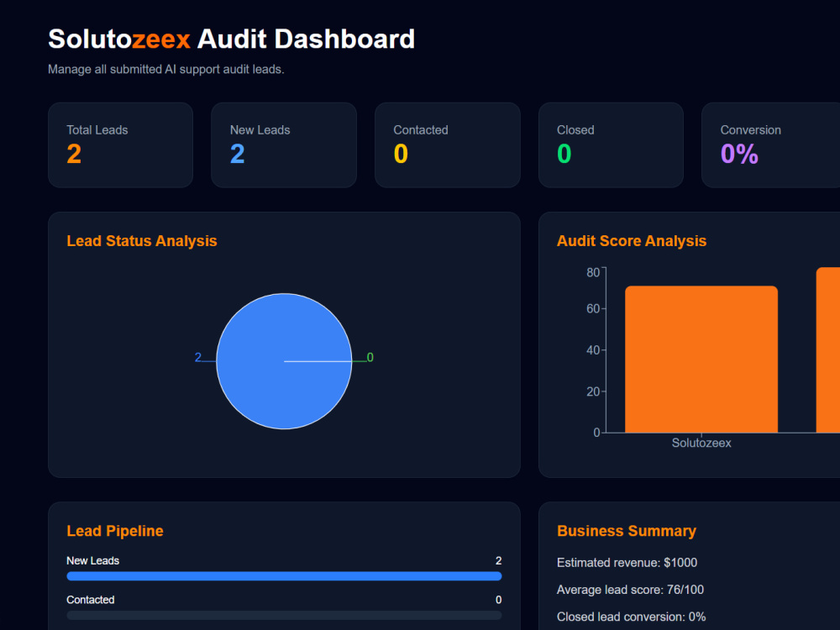Click the green pie label '0'
The image size is (840, 630).
(370, 357)
